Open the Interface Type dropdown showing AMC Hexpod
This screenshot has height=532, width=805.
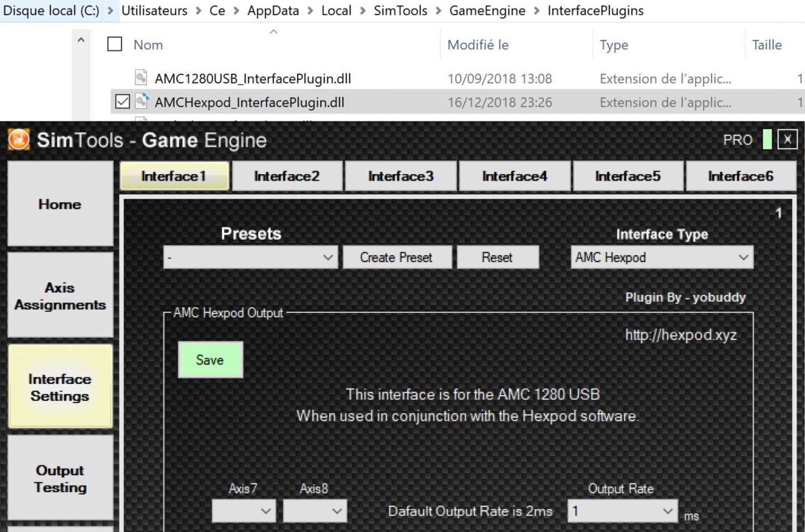click(x=662, y=257)
